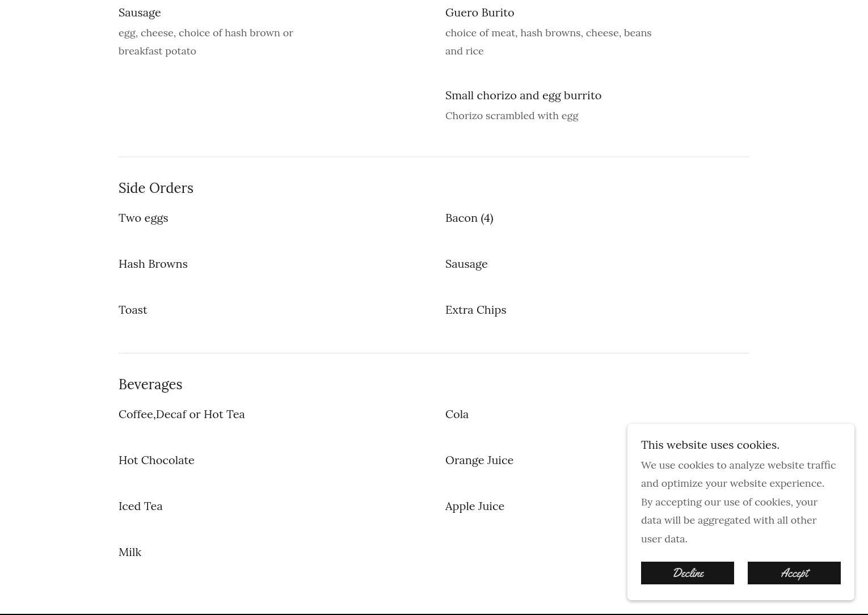Select the Toast side item
The image size is (868, 615).
point(133,310)
